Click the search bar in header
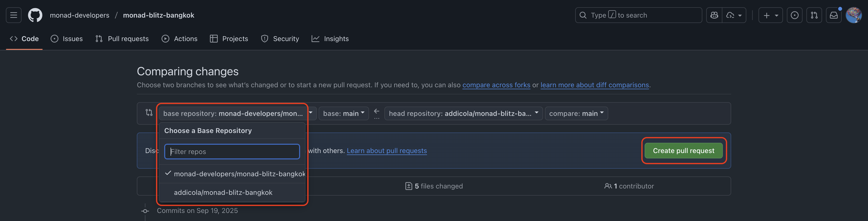Screen dimensions: 868x221 [x=638, y=15]
